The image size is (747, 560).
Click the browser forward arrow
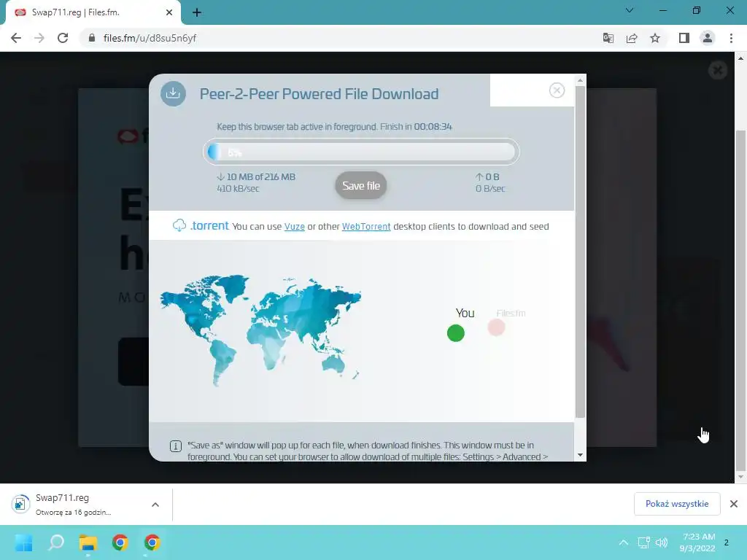[x=39, y=38]
